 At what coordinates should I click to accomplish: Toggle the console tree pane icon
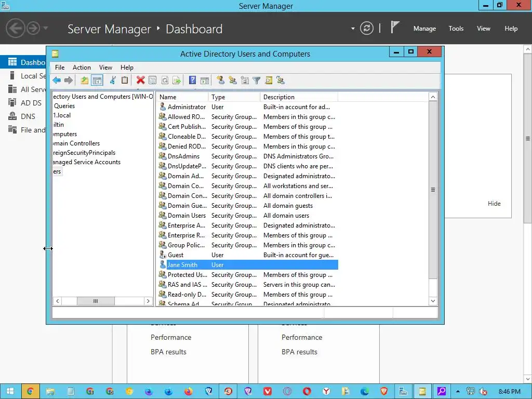[97, 81]
